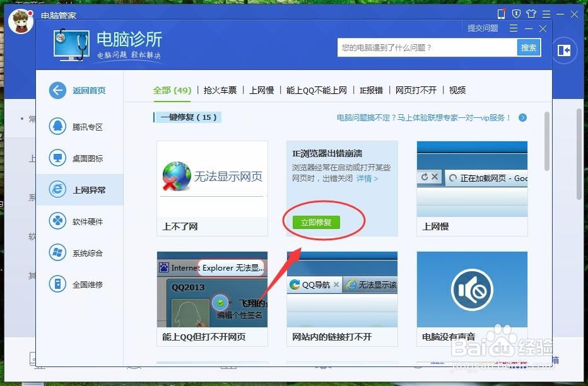Image resolution: width=588 pixels, height=386 pixels.
Task: Open the skin theme shirt icon
Action: tap(532, 13)
